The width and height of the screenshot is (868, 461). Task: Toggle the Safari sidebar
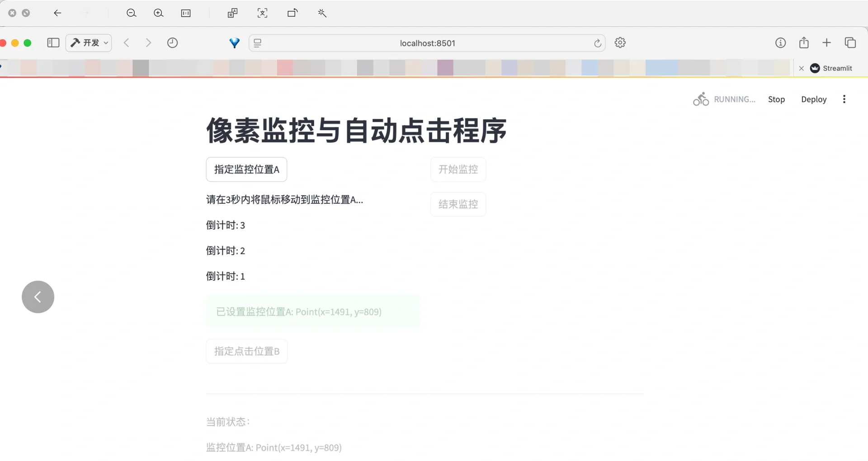53,42
